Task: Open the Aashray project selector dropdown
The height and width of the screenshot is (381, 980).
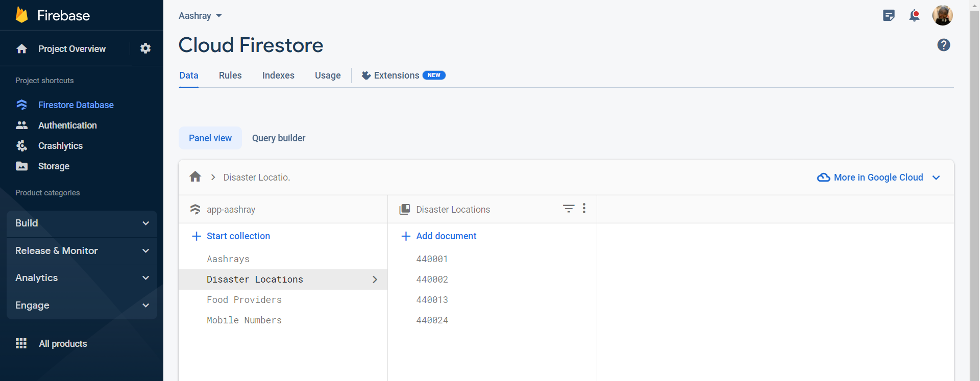Action: pyautogui.click(x=200, y=16)
